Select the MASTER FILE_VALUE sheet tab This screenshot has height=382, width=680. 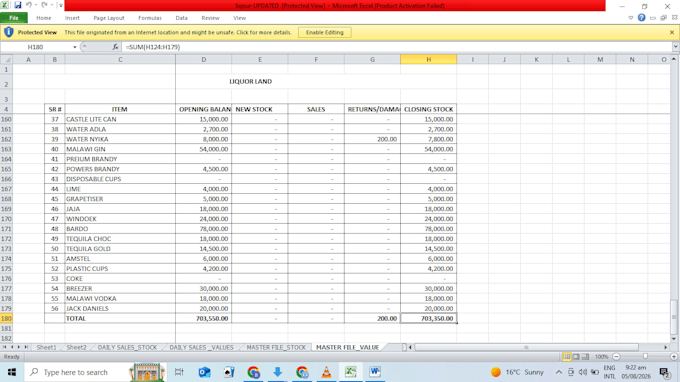pyautogui.click(x=347, y=347)
